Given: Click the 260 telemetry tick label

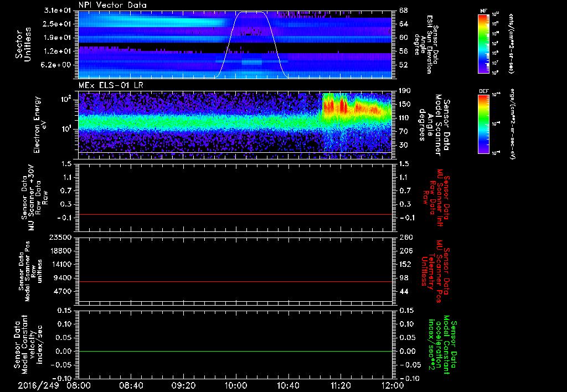Looking at the screenshot, I should click(x=406, y=238).
